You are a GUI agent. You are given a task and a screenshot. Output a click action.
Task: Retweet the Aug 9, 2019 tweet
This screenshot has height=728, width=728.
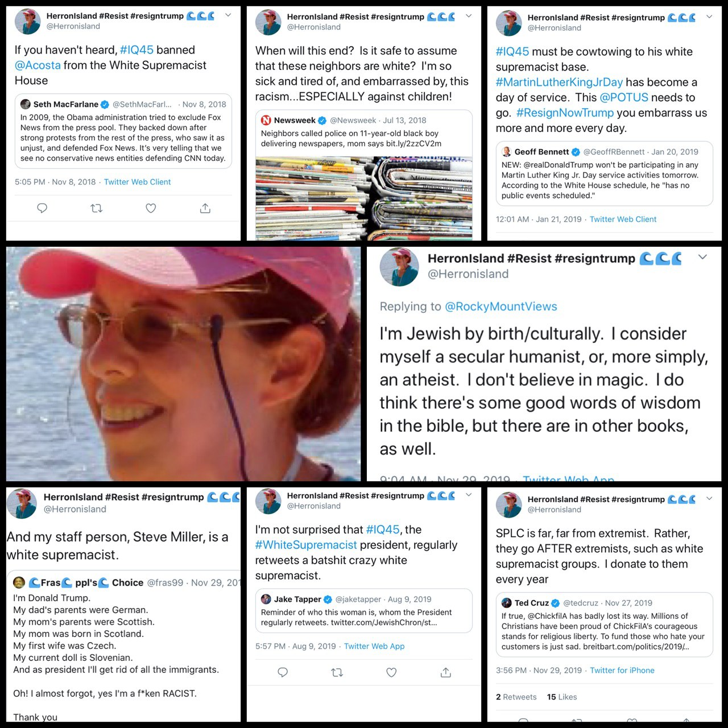[337, 672]
